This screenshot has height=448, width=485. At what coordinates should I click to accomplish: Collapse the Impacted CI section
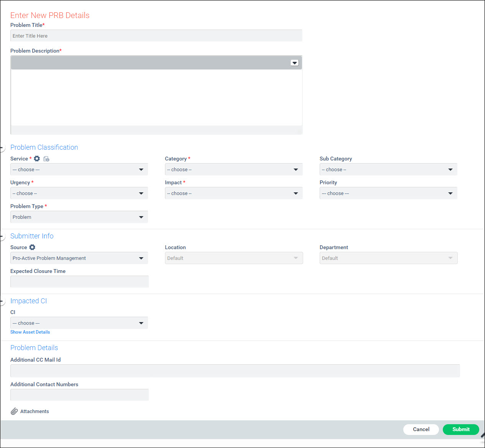2,301
